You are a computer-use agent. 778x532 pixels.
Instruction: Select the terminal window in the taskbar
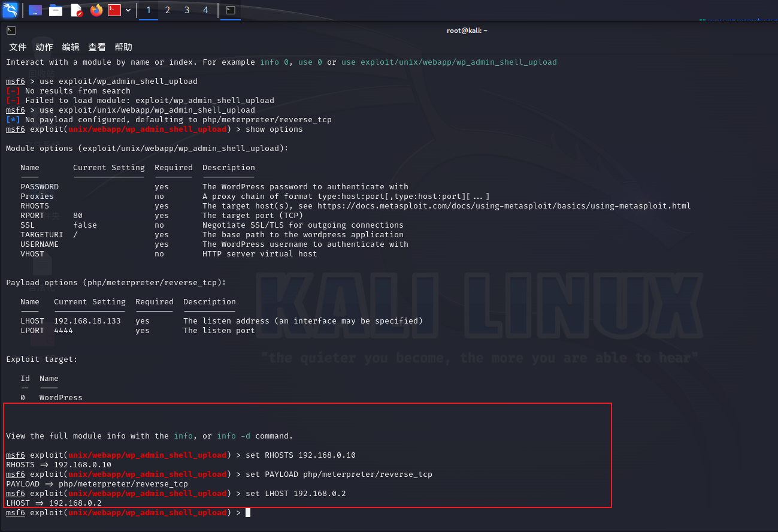pos(231,10)
